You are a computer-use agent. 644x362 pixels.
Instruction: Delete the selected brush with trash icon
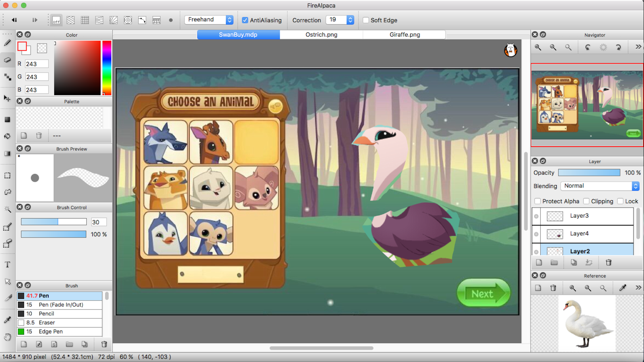tap(104, 344)
